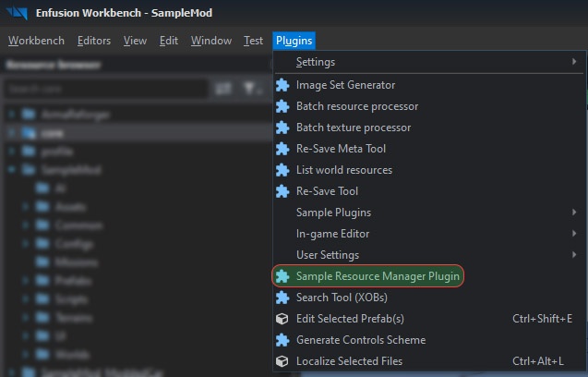The width and height of the screenshot is (588, 377).
Task: Click the List world resources plugin icon
Action: pos(283,170)
